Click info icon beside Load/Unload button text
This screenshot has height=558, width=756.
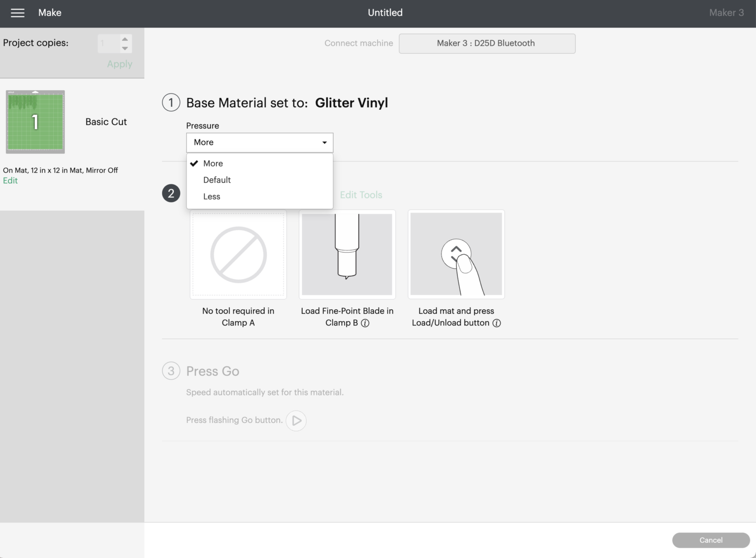click(497, 323)
